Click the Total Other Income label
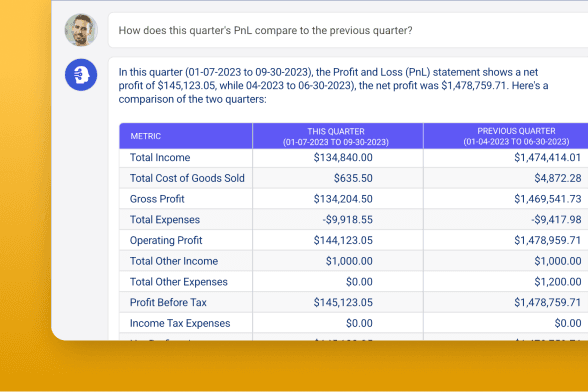The height and width of the screenshot is (392, 588). coord(174,261)
